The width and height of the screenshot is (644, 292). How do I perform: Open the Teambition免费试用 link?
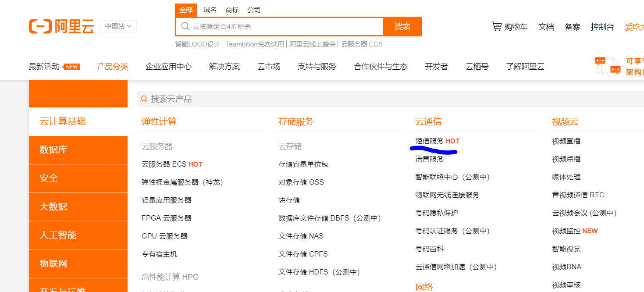pos(255,44)
